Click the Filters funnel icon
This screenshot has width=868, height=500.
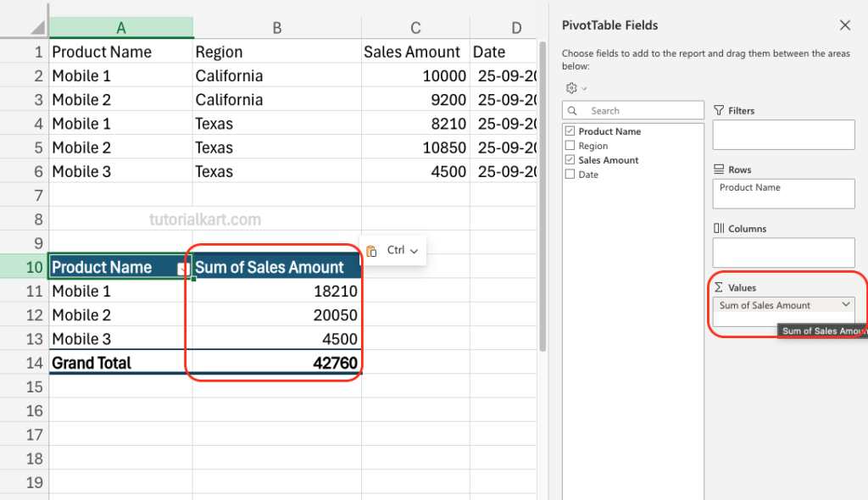[x=717, y=109]
